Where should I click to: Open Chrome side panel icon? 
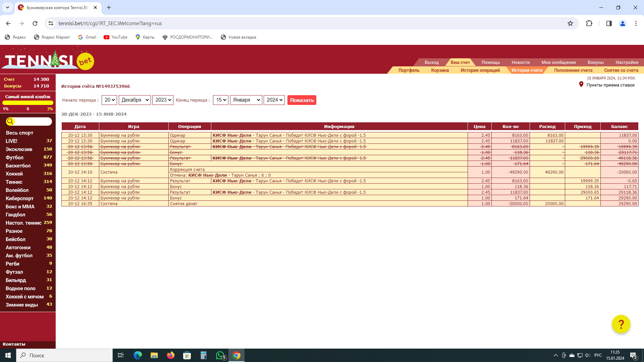coord(609,23)
